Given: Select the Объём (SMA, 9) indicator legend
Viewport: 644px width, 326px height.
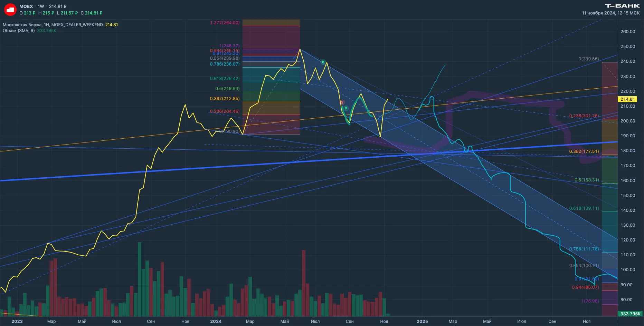Looking at the screenshot, I should (29, 31).
